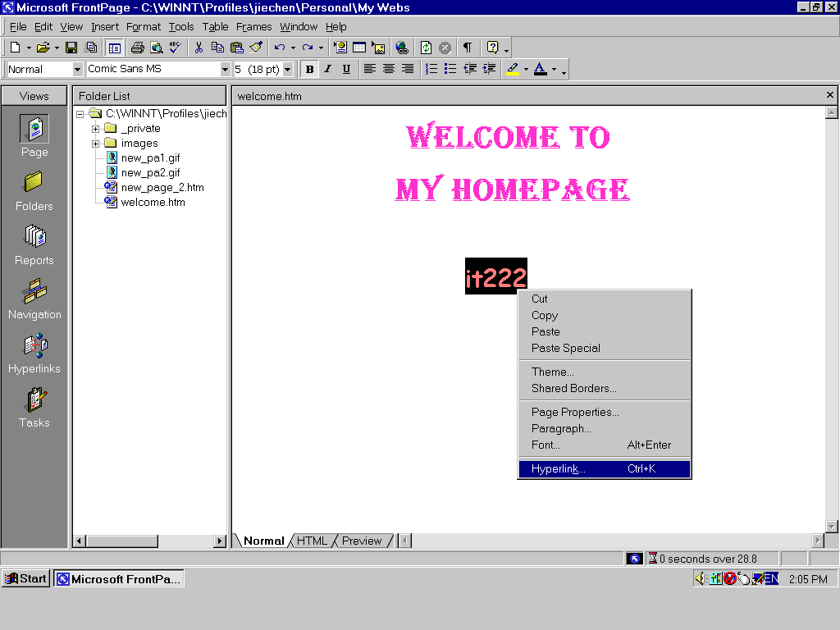840x630 pixels.
Task: Click the Insert Table icon
Action: [x=359, y=48]
